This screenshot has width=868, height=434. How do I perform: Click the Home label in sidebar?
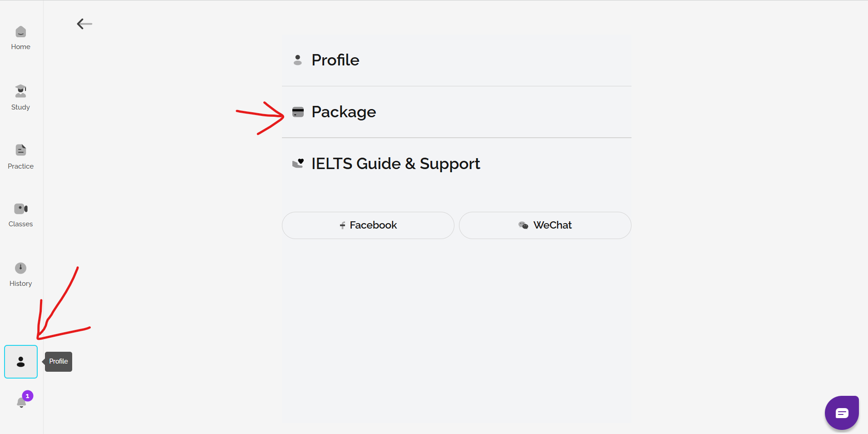(21, 47)
